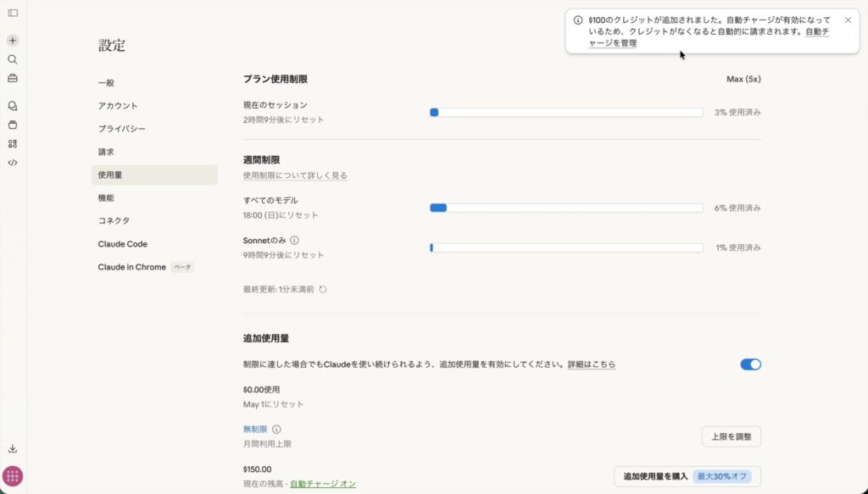868x494 pixels.
Task: Open the user profile avatar at bottom-left
Action: (x=13, y=476)
